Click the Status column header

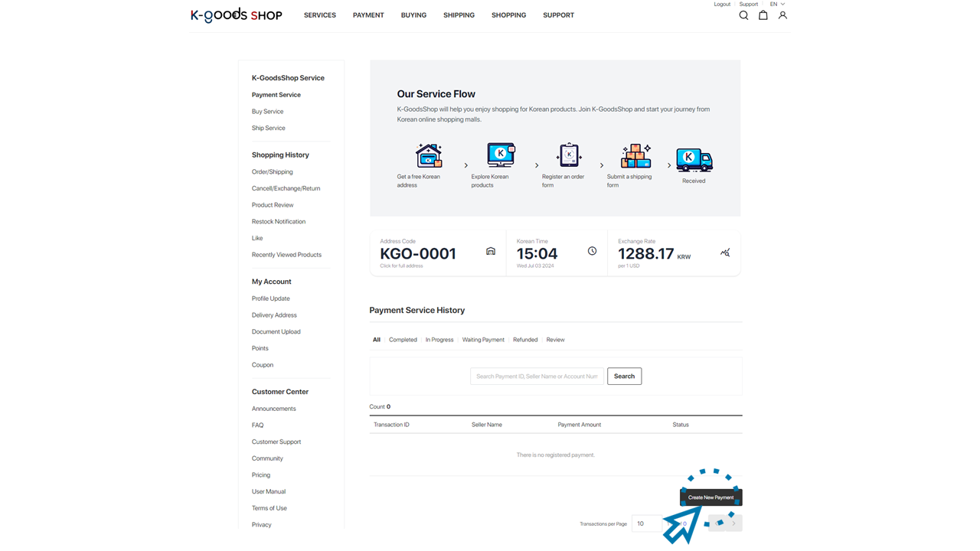[681, 425]
